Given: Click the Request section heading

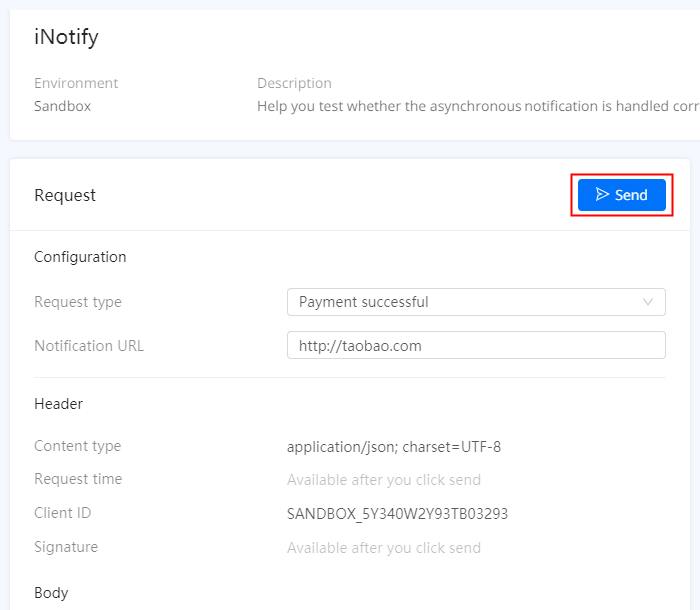Looking at the screenshot, I should coord(65,195).
